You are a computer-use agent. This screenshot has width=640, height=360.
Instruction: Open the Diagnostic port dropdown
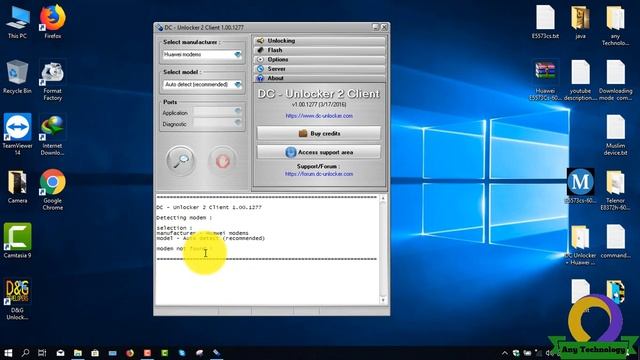(238, 123)
